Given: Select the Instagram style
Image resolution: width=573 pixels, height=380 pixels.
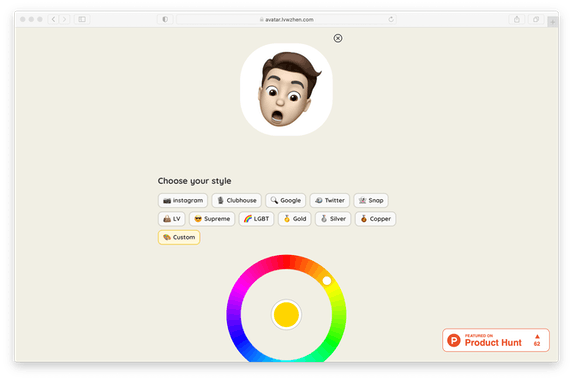Looking at the screenshot, I should pos(183,200).
